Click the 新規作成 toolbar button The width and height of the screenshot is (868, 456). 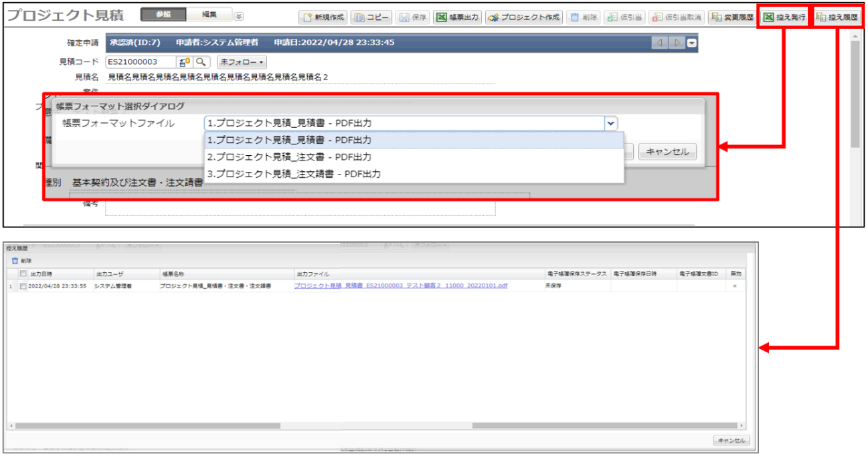pyautogui.click(x=323, y=17)
